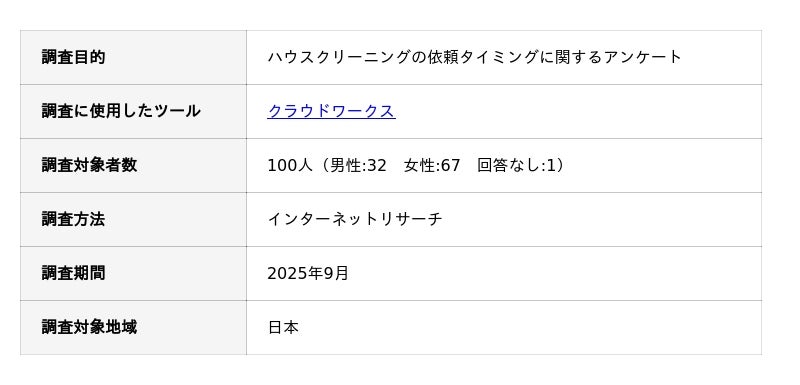Viewport: 800px width, 385px height.
Task: Click the ハウスクリーニング survey purpose text
Action: pos(474,57)
